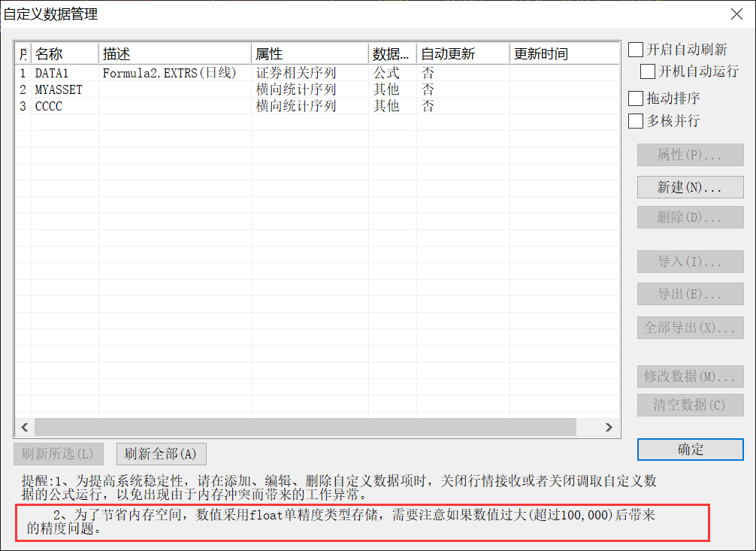The height and width of the screenshot is (551, 756).
Task: Click row number 1 cell
Action: point(23,73)
